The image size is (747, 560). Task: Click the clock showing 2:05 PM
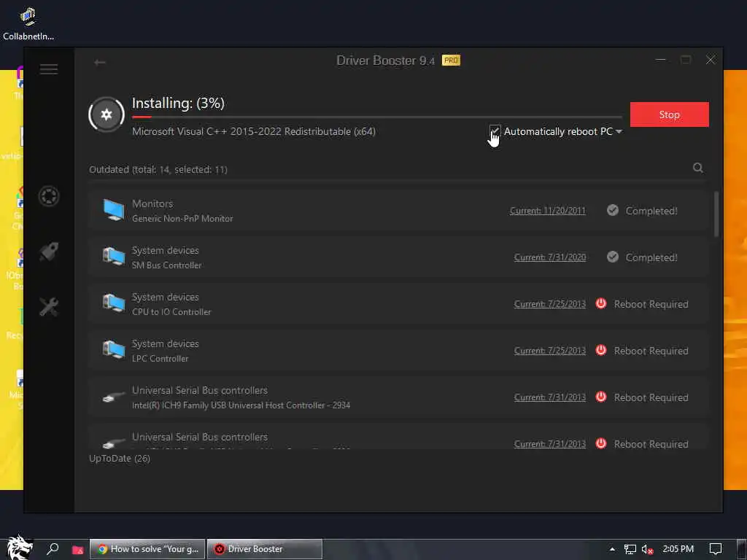(x=678, y=549)
